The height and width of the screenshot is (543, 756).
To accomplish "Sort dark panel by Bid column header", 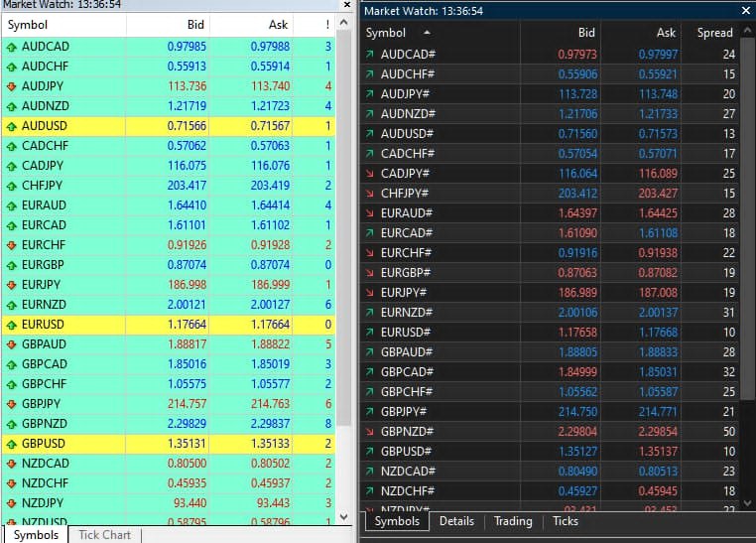I will (561, 33).
